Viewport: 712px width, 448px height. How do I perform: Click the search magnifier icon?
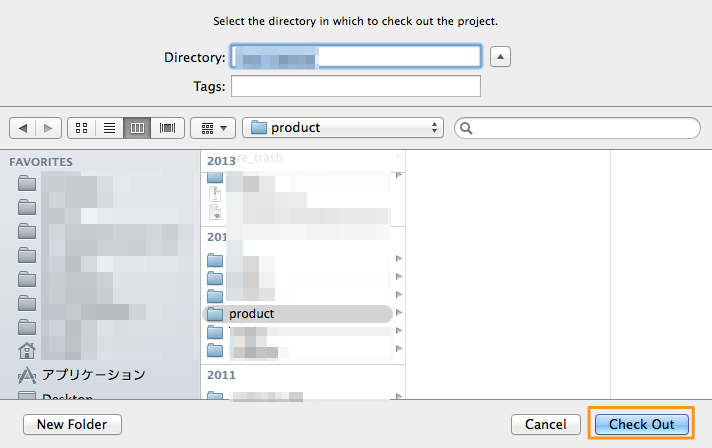tap(467, 128)
